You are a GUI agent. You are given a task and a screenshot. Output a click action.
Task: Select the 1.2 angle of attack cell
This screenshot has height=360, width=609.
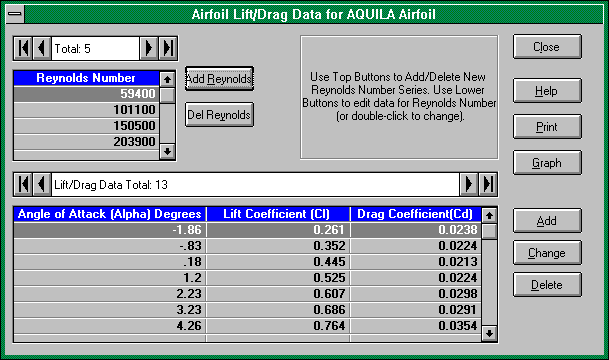110,278
